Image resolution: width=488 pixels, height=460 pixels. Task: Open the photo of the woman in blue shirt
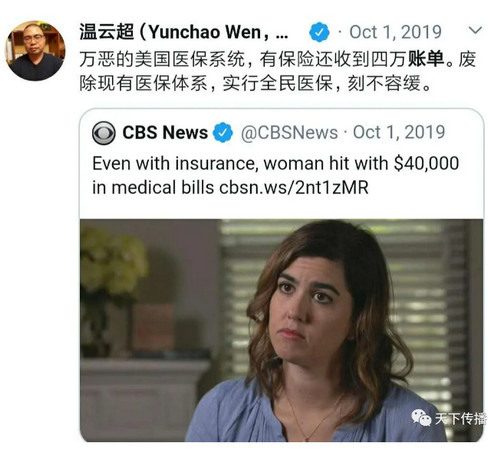coord(281,330)
